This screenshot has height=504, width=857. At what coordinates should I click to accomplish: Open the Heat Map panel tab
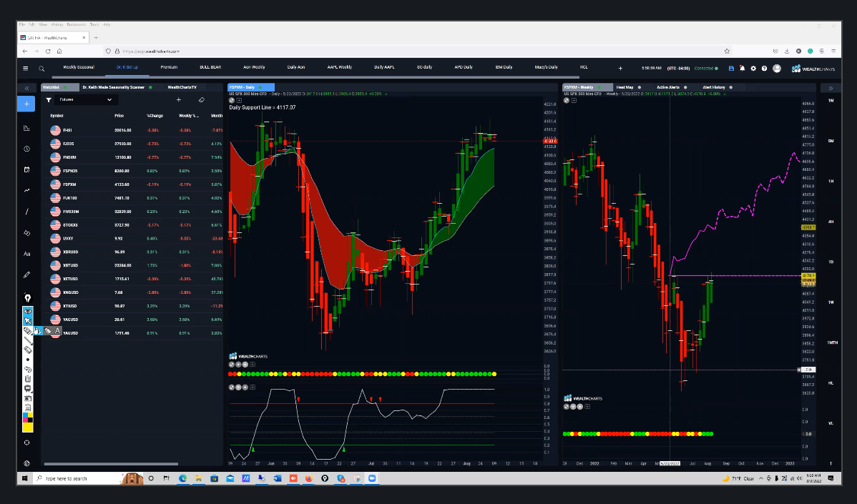[x=625, y=87]
